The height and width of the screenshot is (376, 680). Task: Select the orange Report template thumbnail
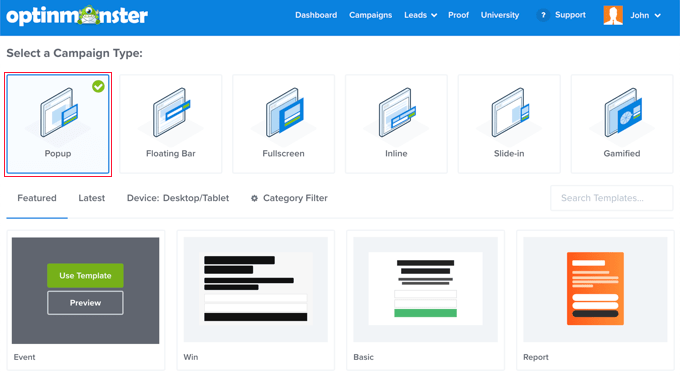pyautogui.click(x=595, y=289)
